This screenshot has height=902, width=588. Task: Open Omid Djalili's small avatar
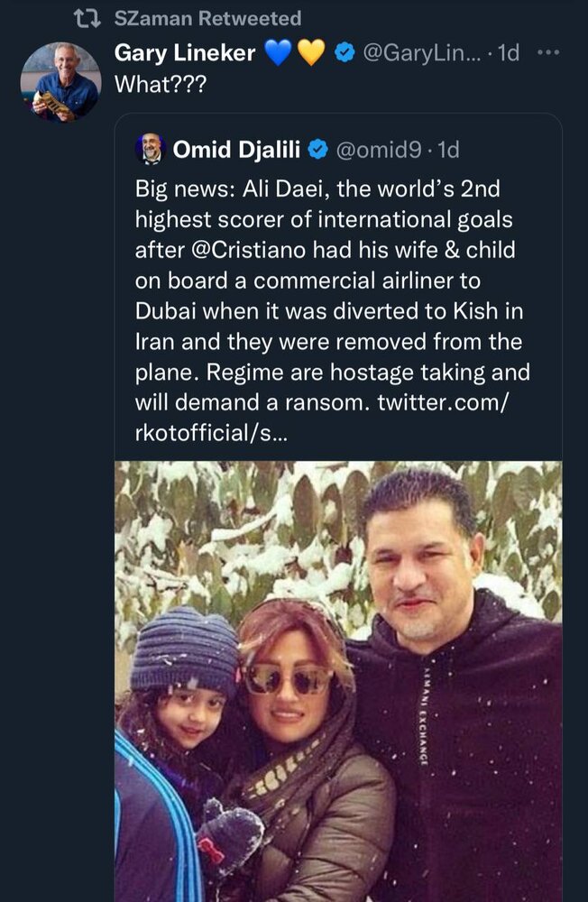click(x=150, y=150)
